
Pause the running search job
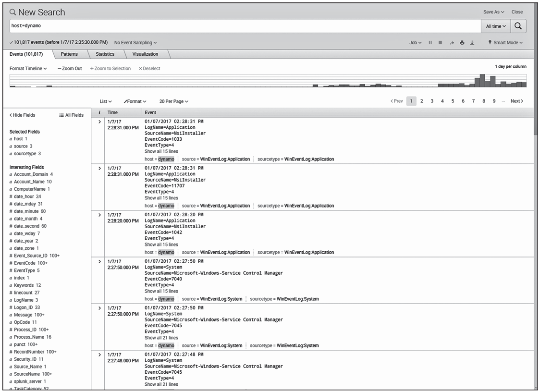click(x=430, y=43)
